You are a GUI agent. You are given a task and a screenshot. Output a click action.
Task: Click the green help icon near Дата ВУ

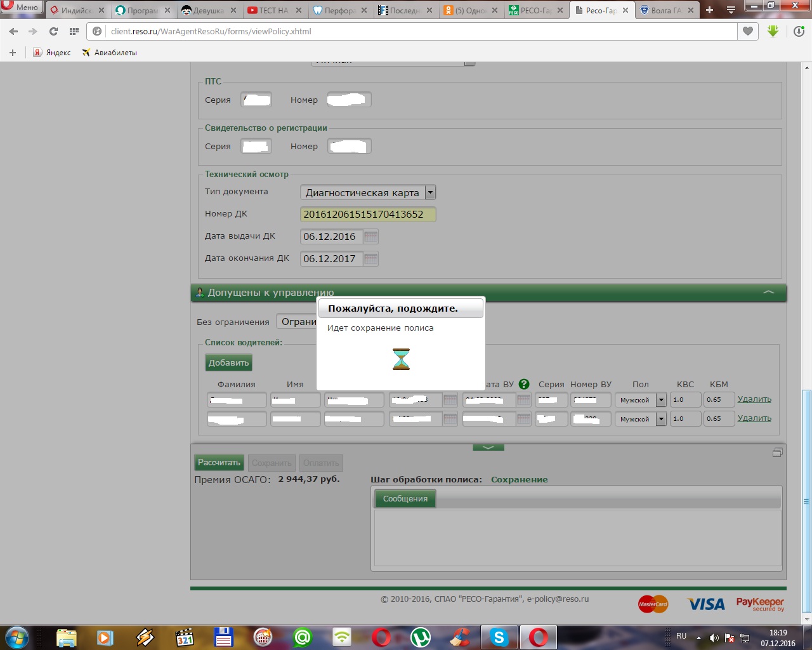(524, 384)
